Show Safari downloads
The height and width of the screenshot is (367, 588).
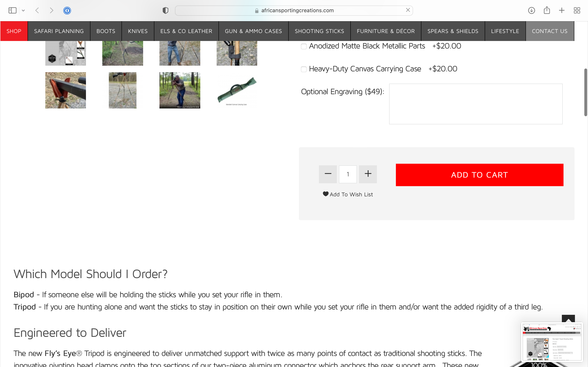tap(531, 10)
